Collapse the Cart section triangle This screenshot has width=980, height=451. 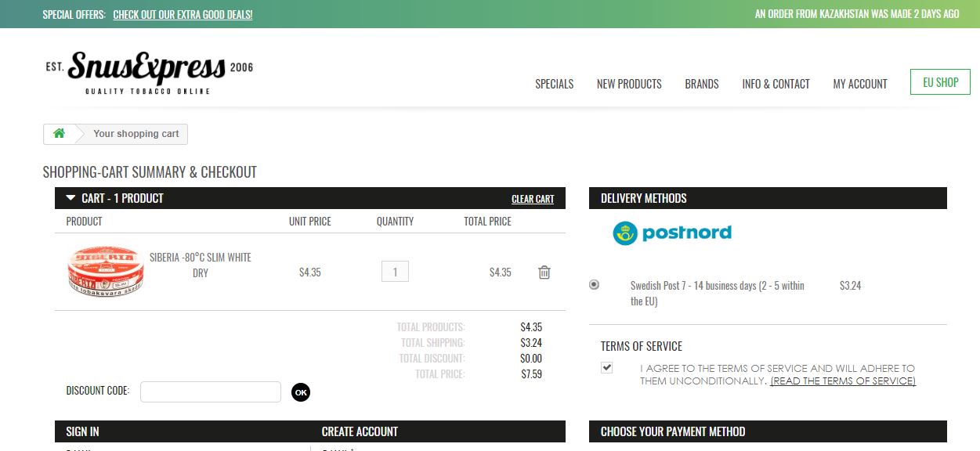click(71, 198)
